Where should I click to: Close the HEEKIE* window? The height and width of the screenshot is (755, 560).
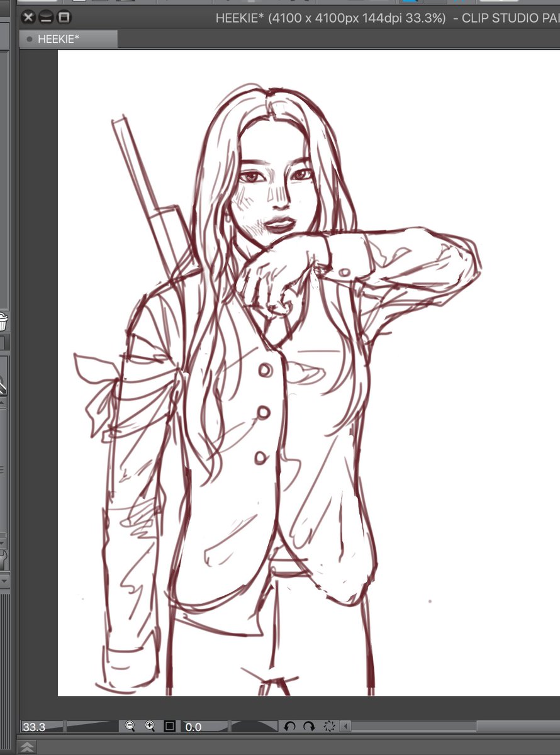[28, 17]
